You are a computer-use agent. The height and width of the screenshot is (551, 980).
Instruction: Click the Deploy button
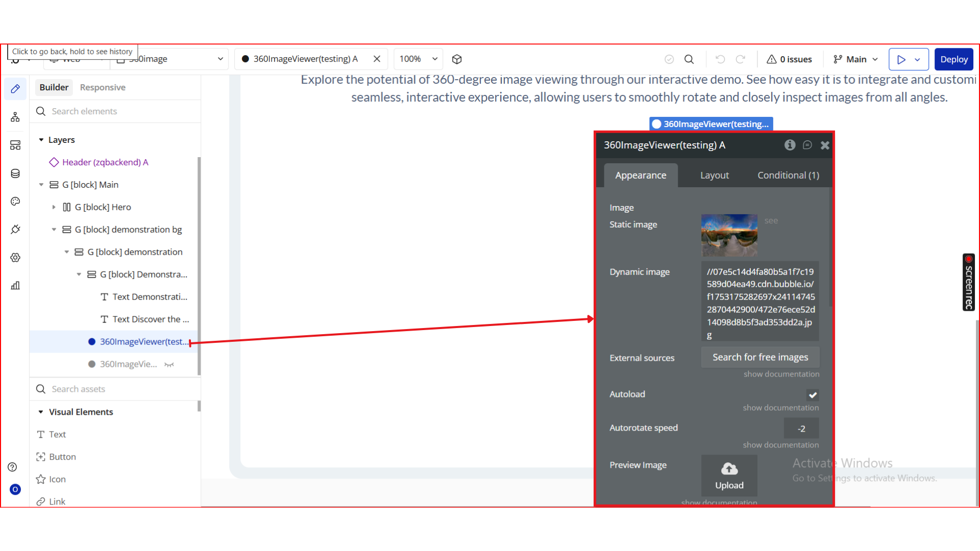[x=953, y=59]
